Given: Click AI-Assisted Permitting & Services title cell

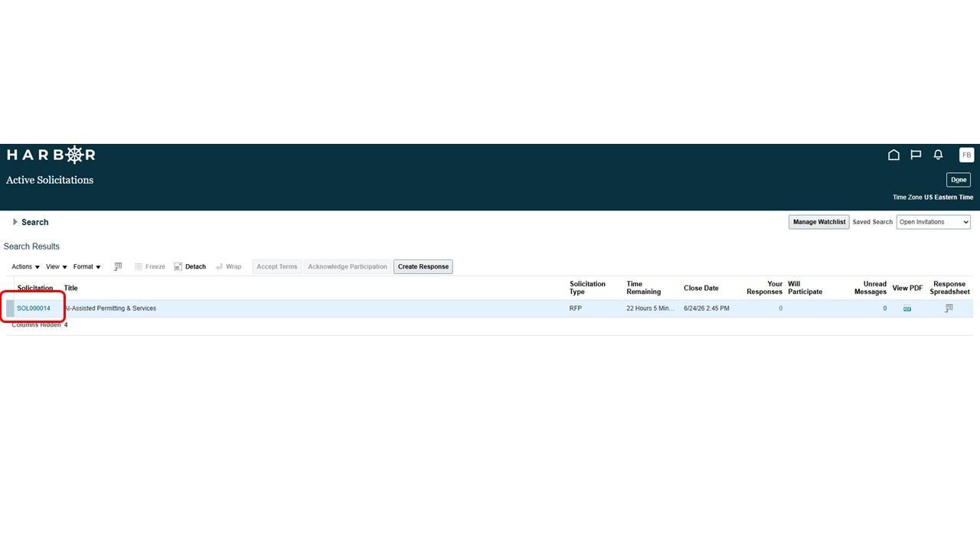Looking at the screenshot, I should [110, 308].
